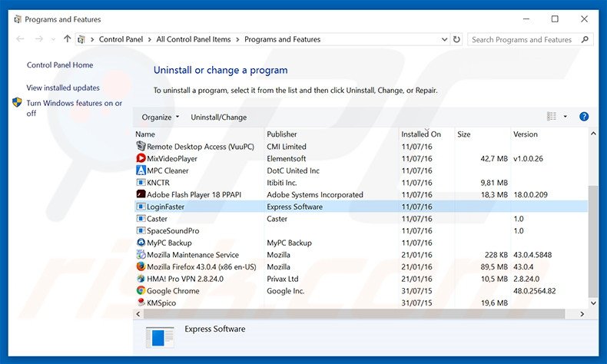Image resolution: width=607 pixels, height=364 pixels.
Task: Click the MPC Cleaner blue icon
Action: click(141, 170)
